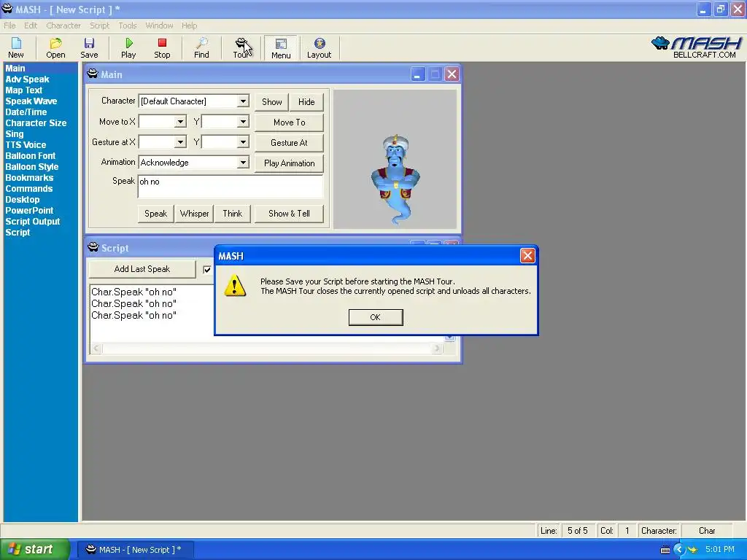Click the Gesture At button
Image resolution: width=747 pixels, height=560 pixels.
pyautogui.click(x=289, y=143)
